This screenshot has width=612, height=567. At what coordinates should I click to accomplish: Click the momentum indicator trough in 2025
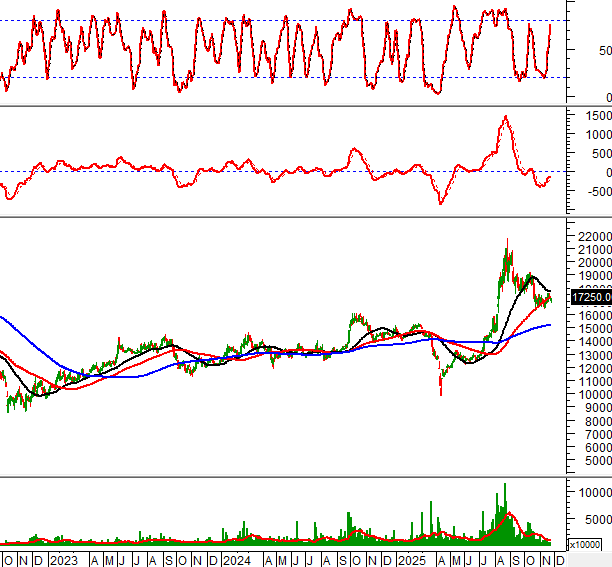441,203
